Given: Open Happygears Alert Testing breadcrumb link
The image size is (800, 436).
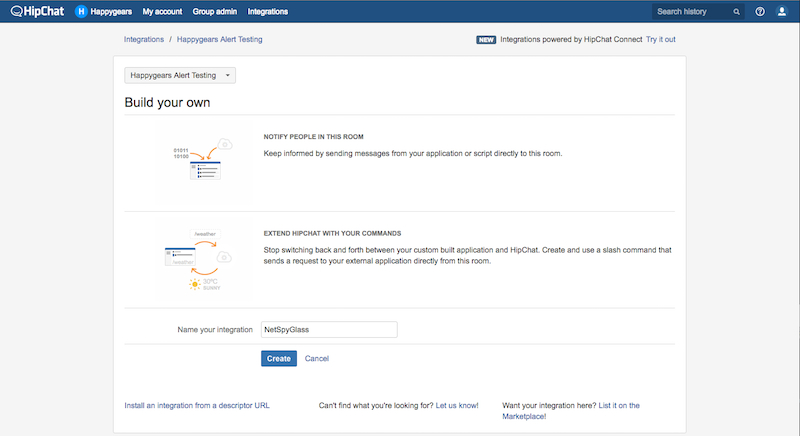Looking at the screenshot, I should [x=219, y=39].
